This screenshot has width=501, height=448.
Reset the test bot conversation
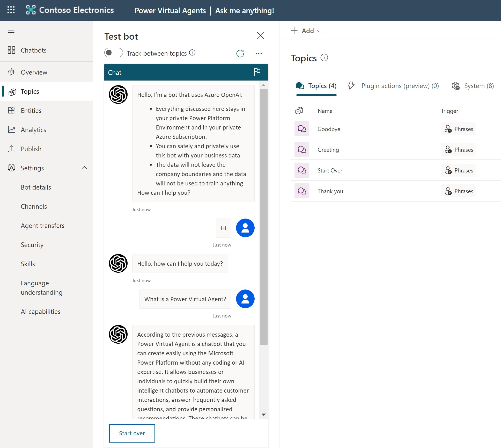coord(240,53)
